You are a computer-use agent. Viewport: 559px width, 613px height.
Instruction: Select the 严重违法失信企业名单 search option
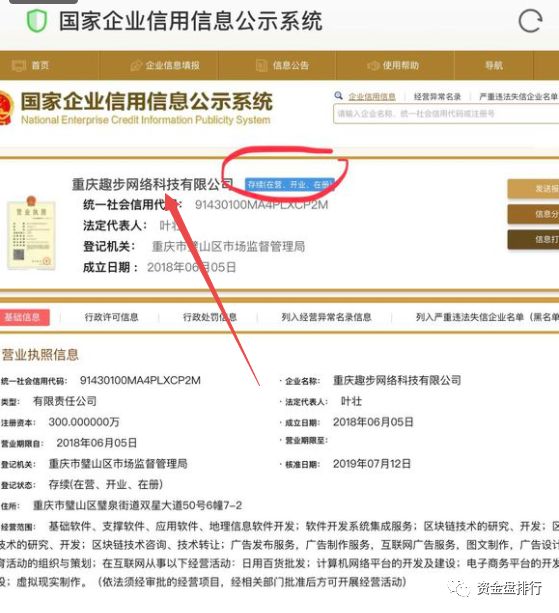pos(519,96)
